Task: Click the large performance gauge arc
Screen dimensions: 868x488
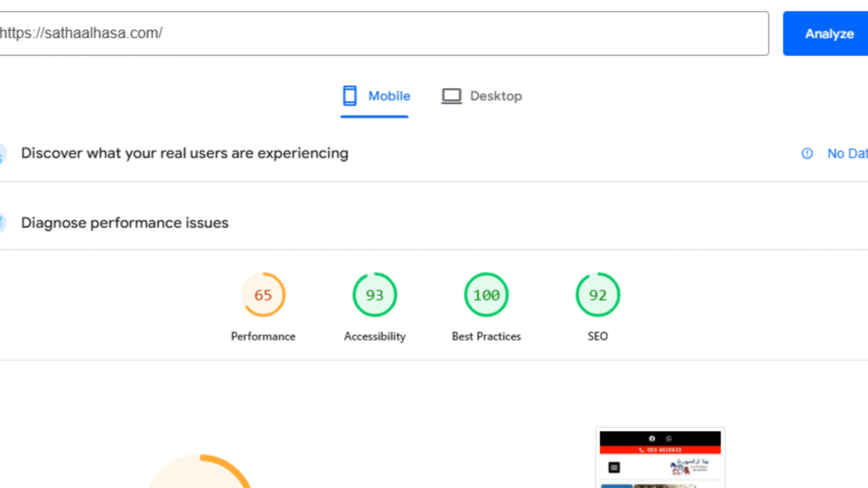Action: coord(200,471)
